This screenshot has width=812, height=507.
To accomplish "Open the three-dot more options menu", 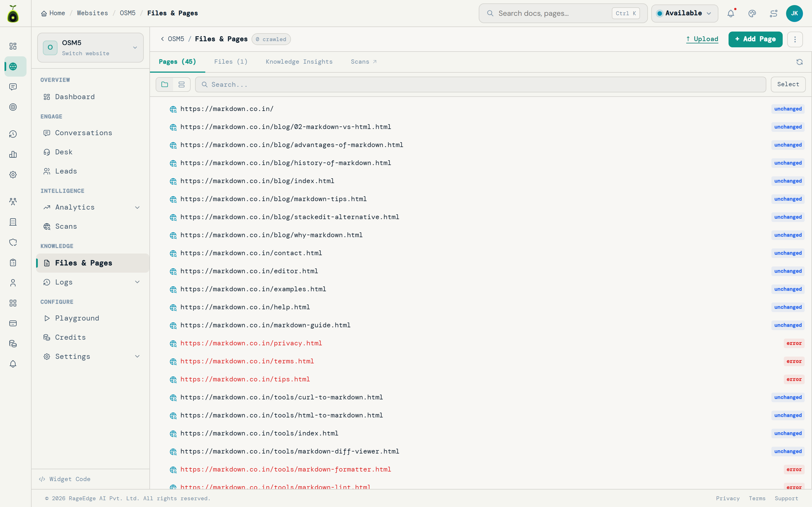I will tap(795, 39).
